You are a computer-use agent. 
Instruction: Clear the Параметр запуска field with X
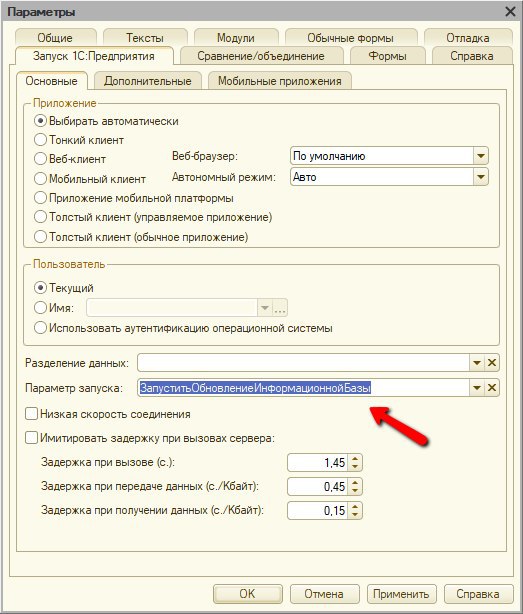click(x=492, y=388)
